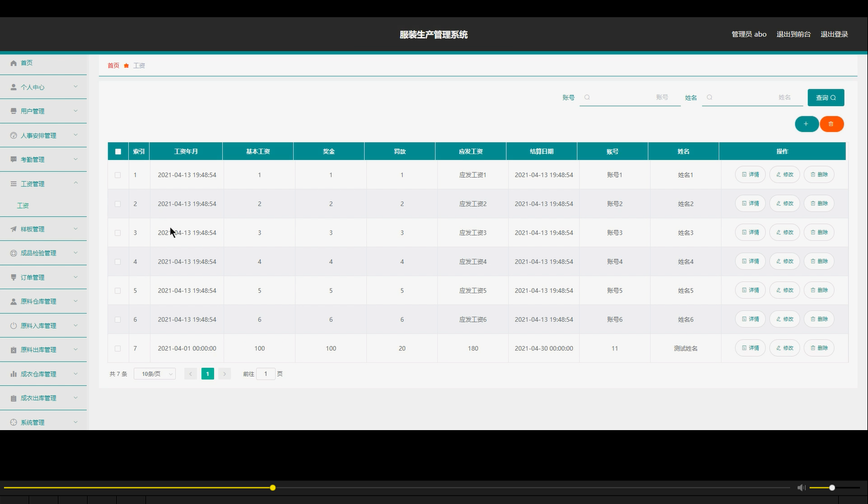This screenshot has height=504, width=868.
Task: Click the green plus add button
Action: [x=806, y=124]
